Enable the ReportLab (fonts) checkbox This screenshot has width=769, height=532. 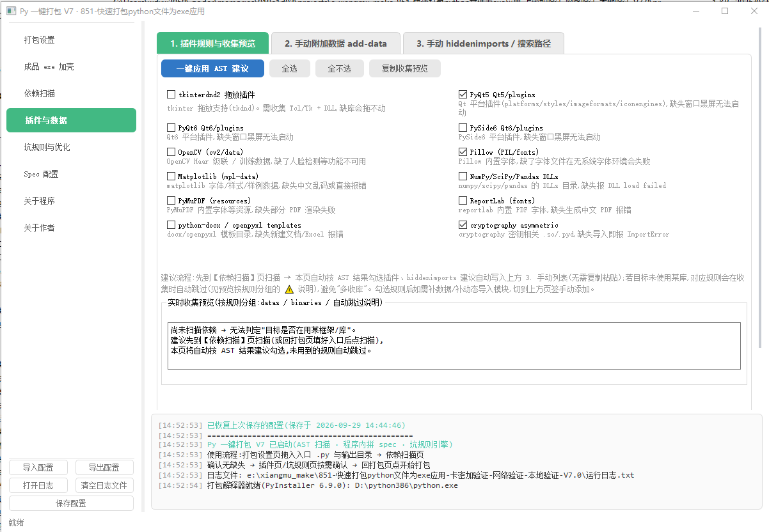pyautogui.click(x=463, y=201)
